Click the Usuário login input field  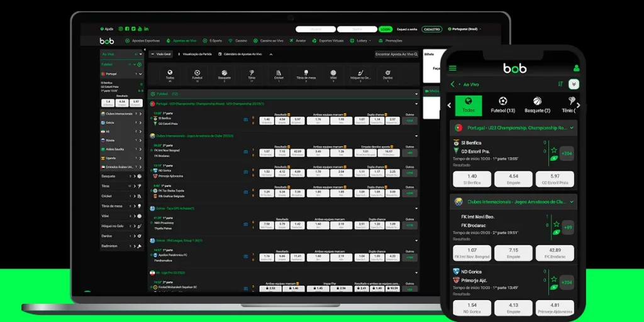click(316, 29)
